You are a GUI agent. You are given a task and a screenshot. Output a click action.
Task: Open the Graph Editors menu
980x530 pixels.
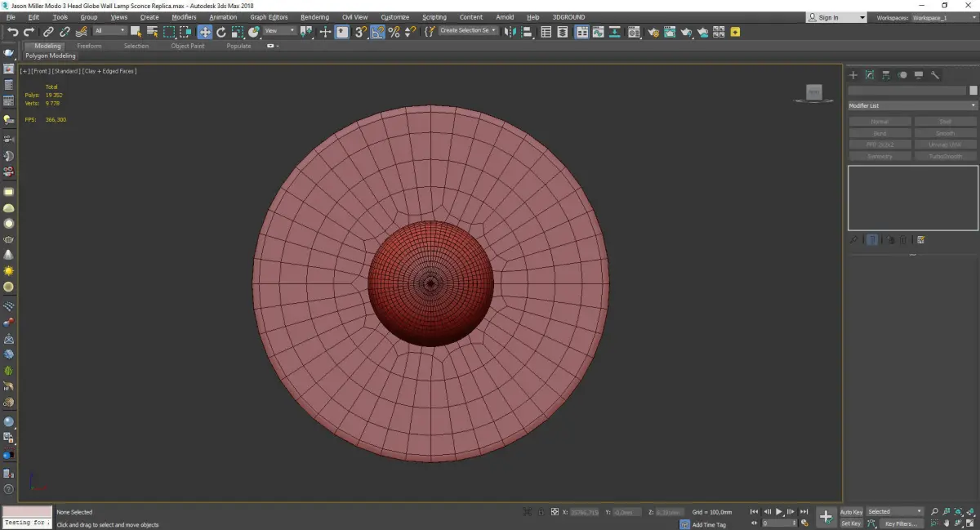tap(269, 17)
